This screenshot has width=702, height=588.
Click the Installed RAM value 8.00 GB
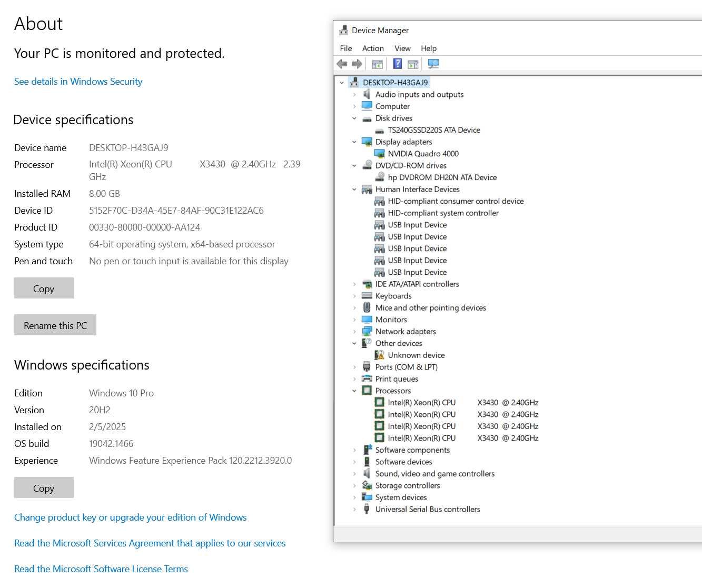pyautogui.click(x=104, y=193)
